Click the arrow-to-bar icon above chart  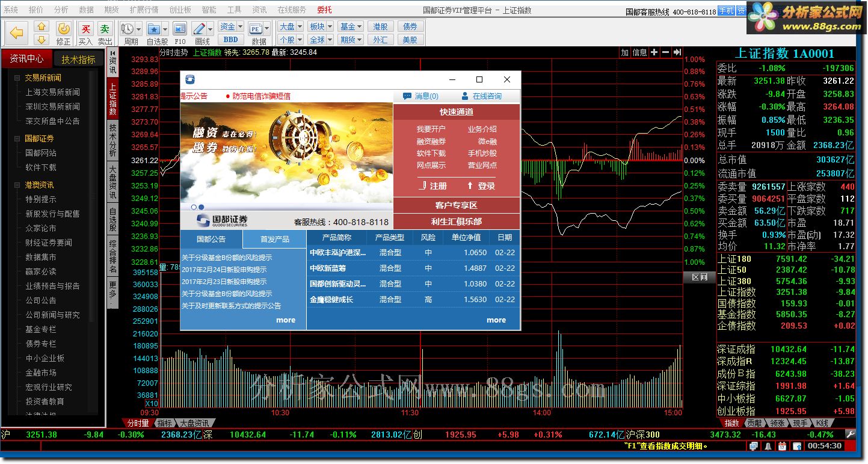pyautogui.click(x=677, y=53)
